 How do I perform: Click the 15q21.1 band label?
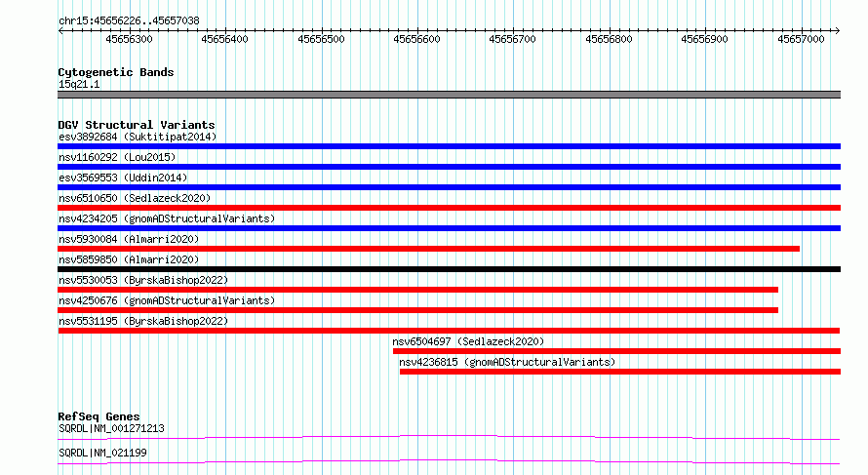[x=79, y=84]
